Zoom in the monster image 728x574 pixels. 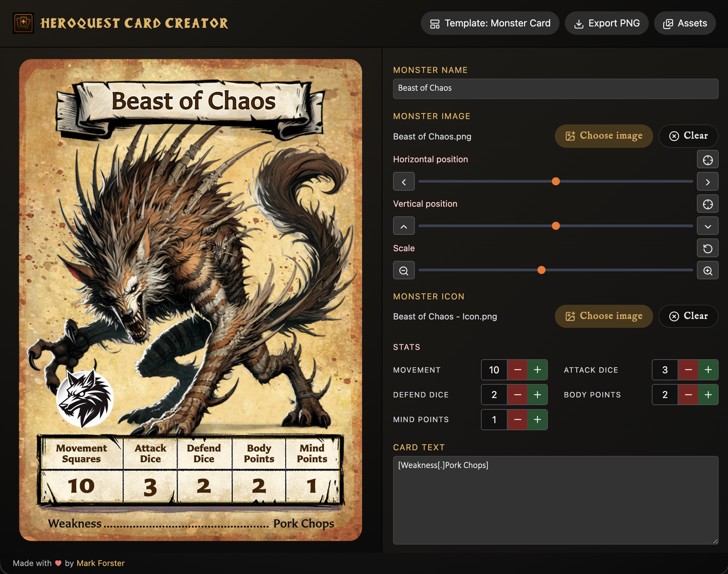[708, 270]
